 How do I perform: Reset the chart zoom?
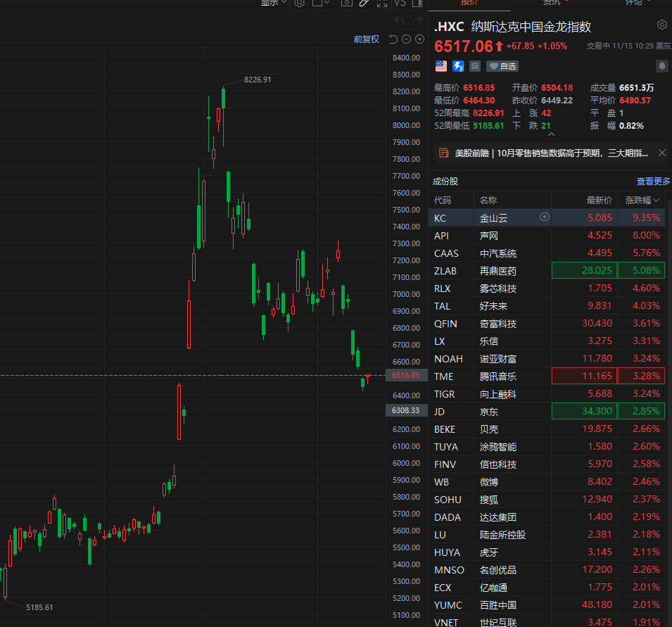[x=393, y=39]
